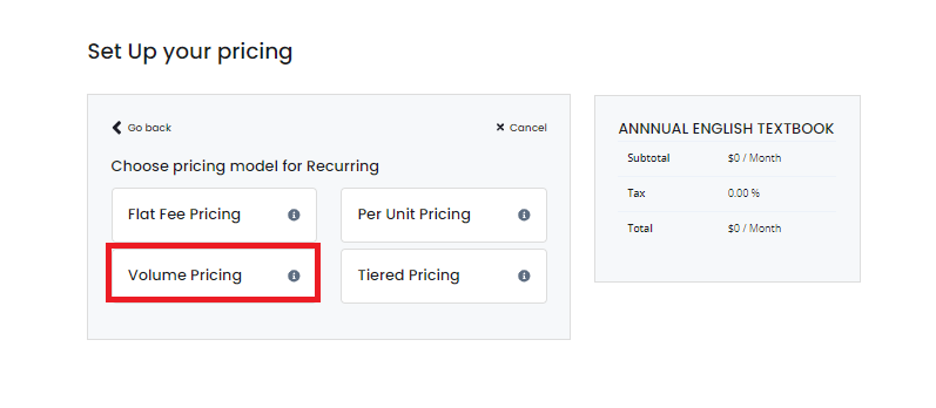Click Choose pricing model for Recurring text

click(245, 166)
